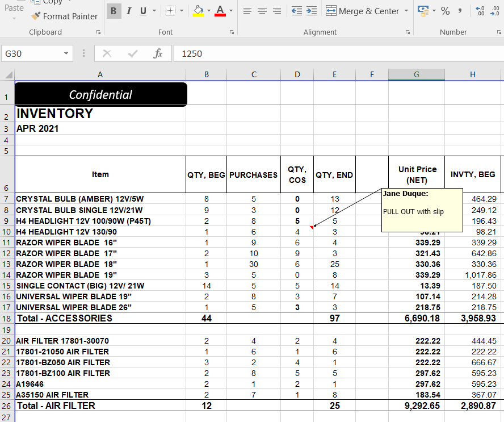Click the Decrease Indent icon
Viewport: 504px width, 422px height.
click(x=296, y=11)
